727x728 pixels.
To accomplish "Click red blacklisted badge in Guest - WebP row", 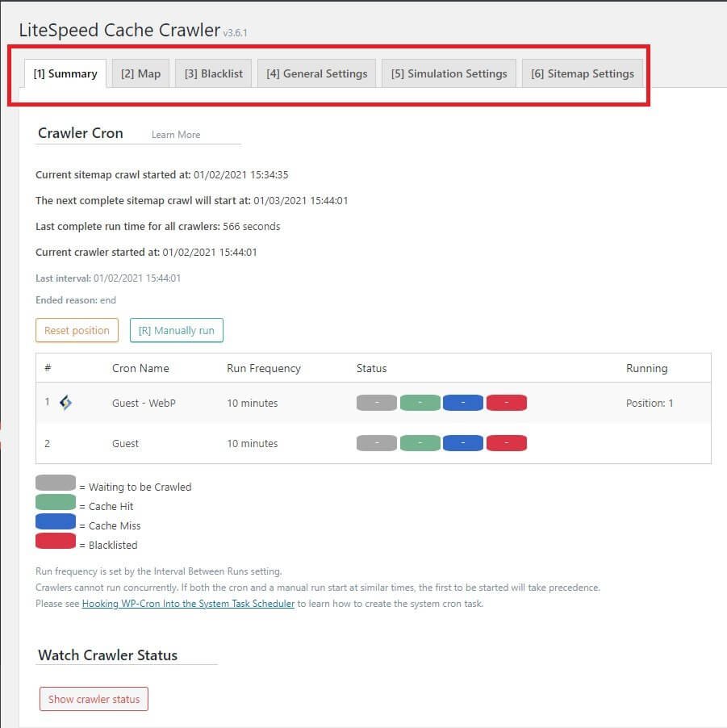I will 507,403.
